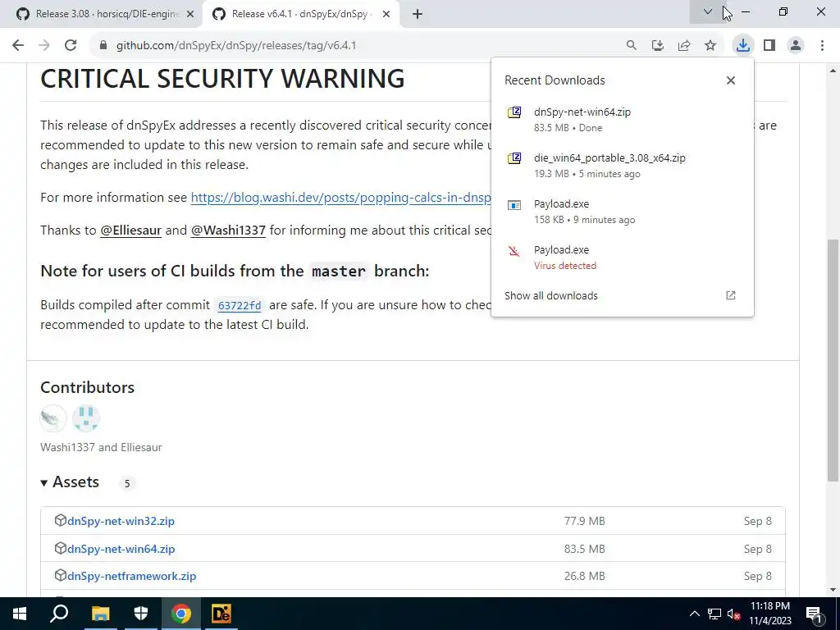Open the notification center icon
The height and width of the screenshot is (630, 840).
tap(814, 614)
